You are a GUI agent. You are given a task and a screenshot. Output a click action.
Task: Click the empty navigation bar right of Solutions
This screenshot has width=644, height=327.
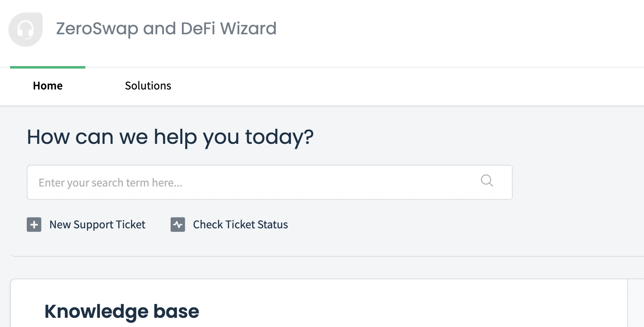[x=397, y=86]
